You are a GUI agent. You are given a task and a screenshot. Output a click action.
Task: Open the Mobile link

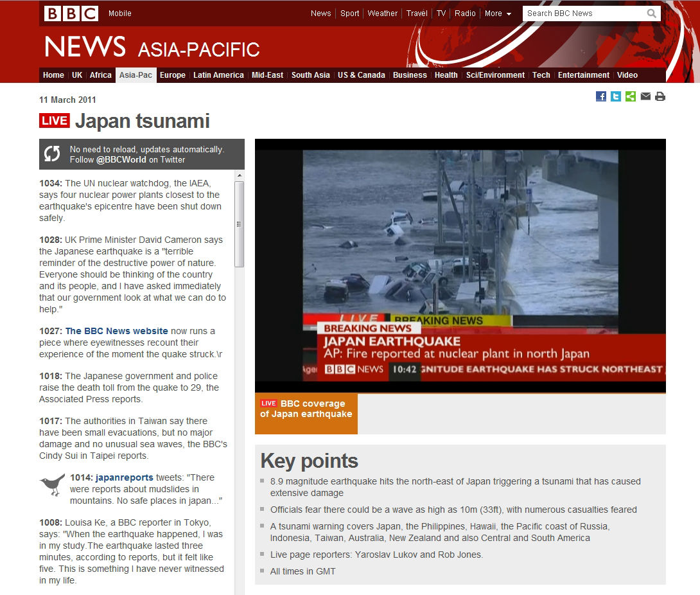coord(119,13)
